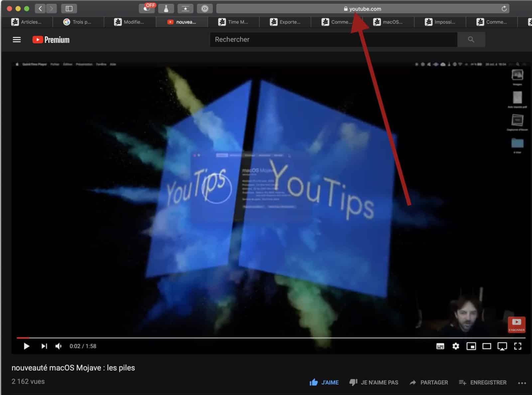This screenshot has height=395, width=532.
Task: Play the video
Action: click(x=27, y=346)
